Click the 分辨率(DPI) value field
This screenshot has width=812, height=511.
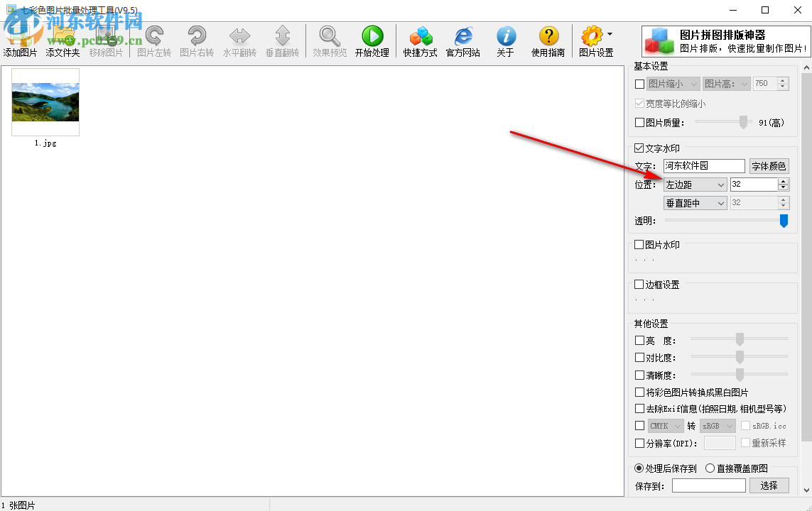[x=720, y=444]
